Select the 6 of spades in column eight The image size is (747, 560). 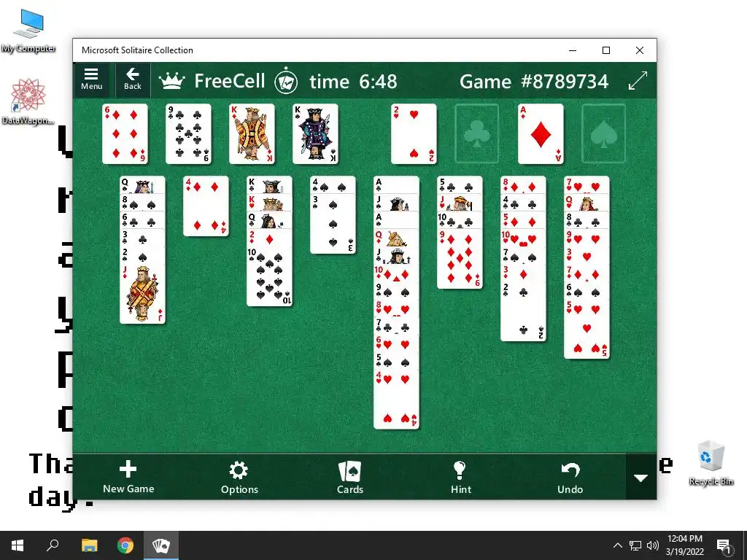pos(587,292)
